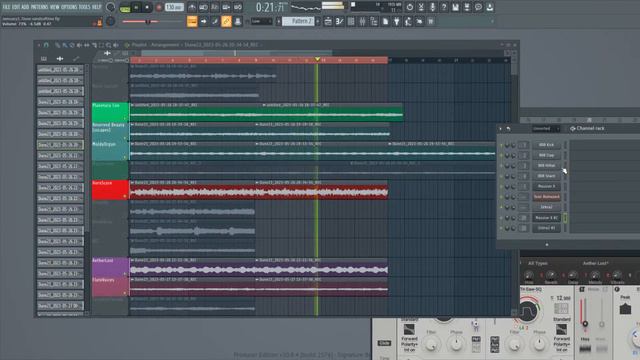Image resolution: width=640 pixels, height=360 pixels.
Task: Click the 808 HiHat channel button
Action: [x=546, y=166]
